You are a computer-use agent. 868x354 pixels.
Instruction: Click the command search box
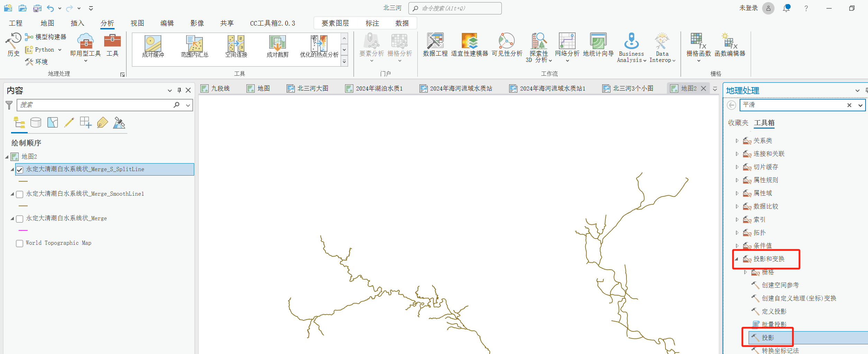point(455,8)
